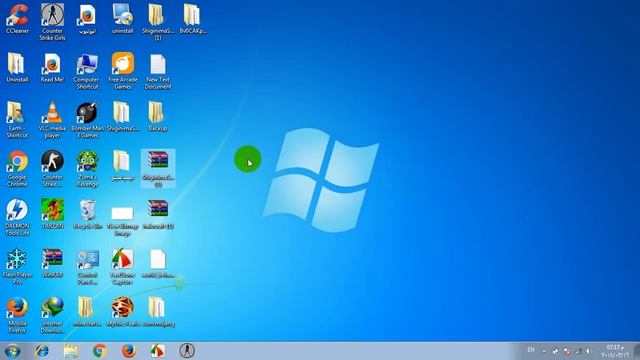640x360 pixels.
Task: Select the Backup folder icon
Action: (x=158, y=116)
